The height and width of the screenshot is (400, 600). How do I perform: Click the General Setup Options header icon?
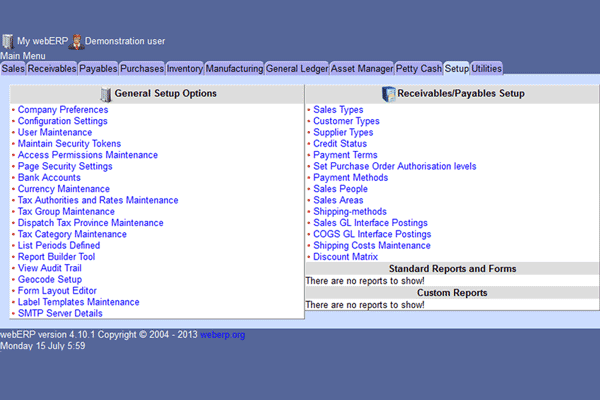click(x=106, y=94)
